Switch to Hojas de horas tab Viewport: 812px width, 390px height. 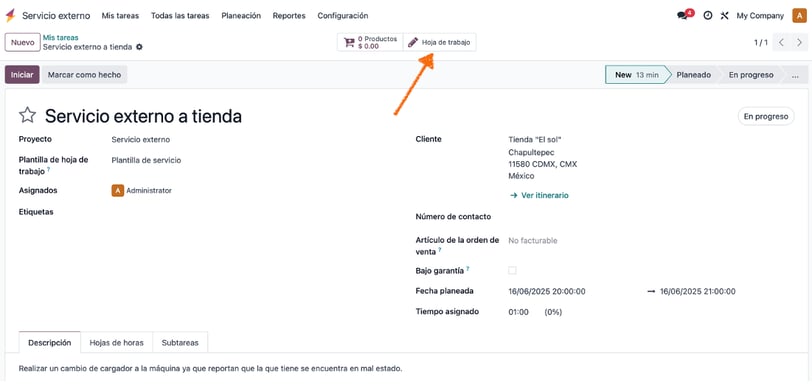[x=117, y=343]
